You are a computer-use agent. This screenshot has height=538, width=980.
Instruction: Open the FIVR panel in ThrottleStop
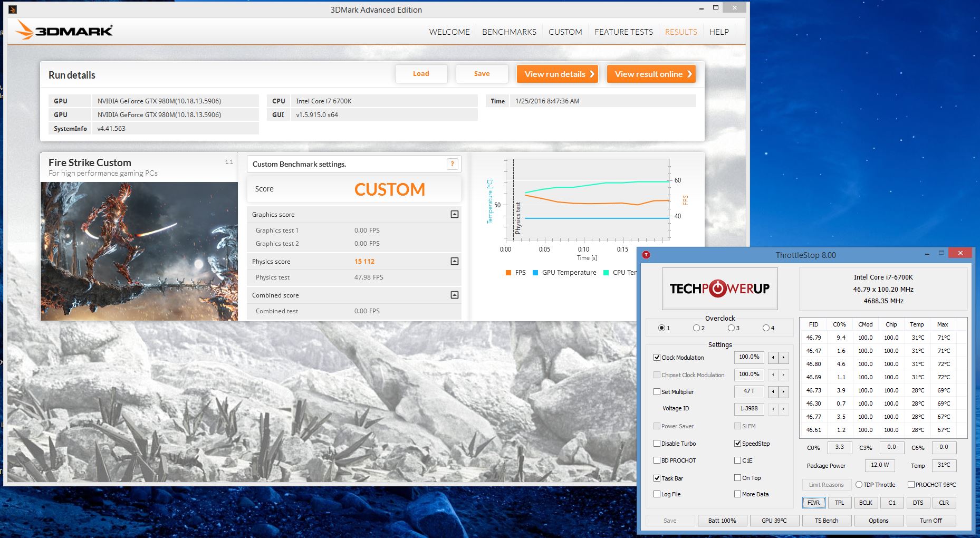pos(814,503)
